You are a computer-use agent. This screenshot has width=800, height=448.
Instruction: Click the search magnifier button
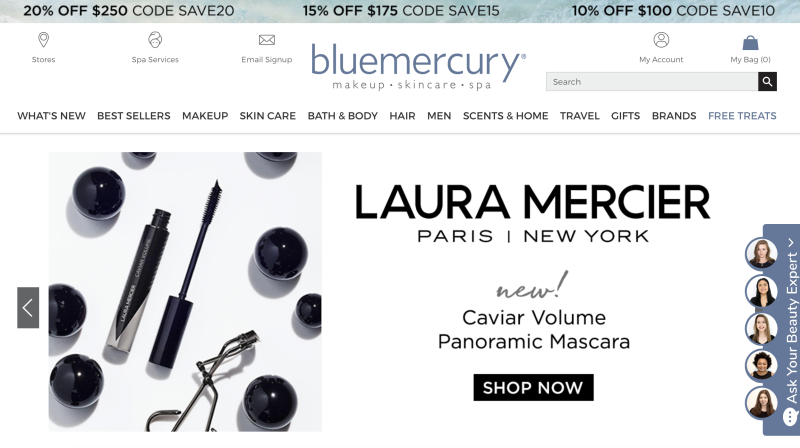767,82
